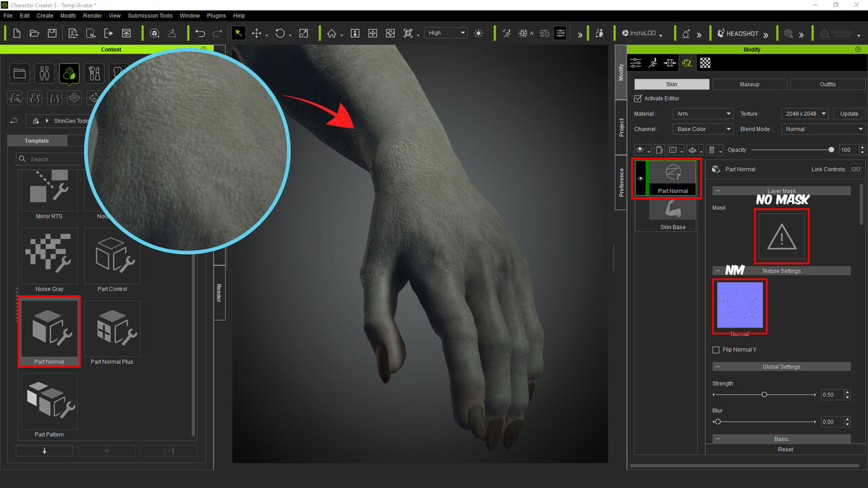Select the Part Pattern template
This screenshot has width=868, height=488.
pyautogui.click(x=50, y=405)
